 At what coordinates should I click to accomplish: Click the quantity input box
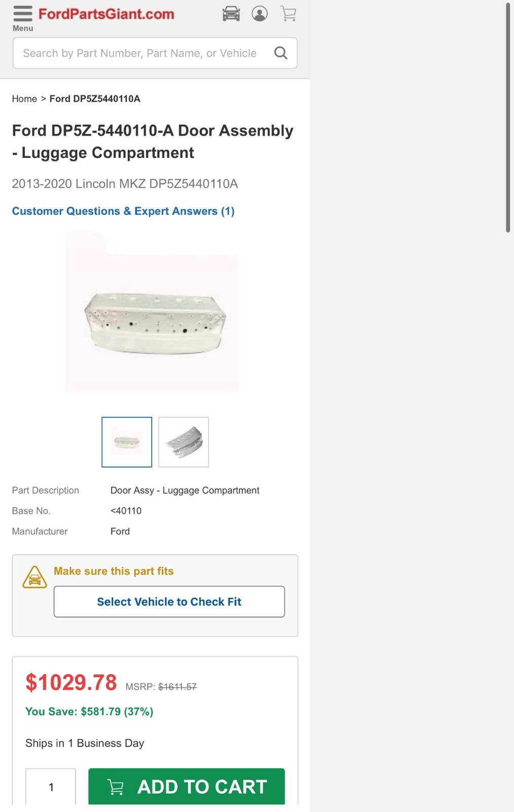[x=51, y=787]
